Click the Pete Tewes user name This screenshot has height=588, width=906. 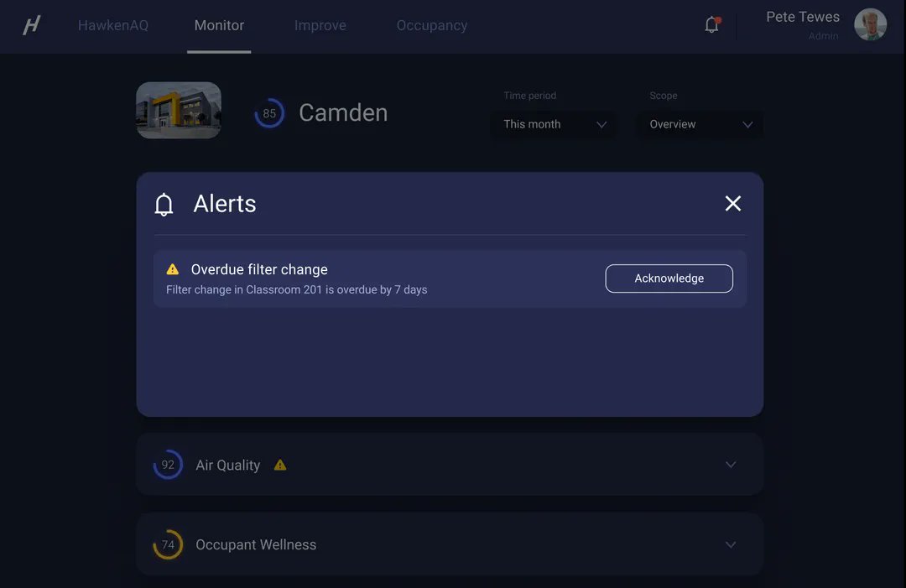(x=803, y=17)
